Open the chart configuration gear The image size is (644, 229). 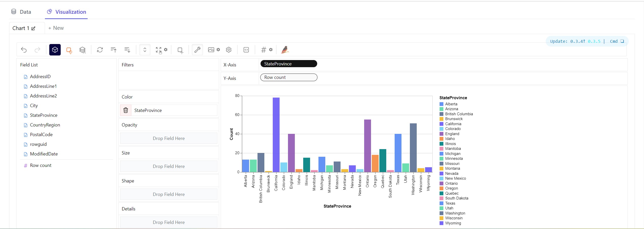click(229, 50)
